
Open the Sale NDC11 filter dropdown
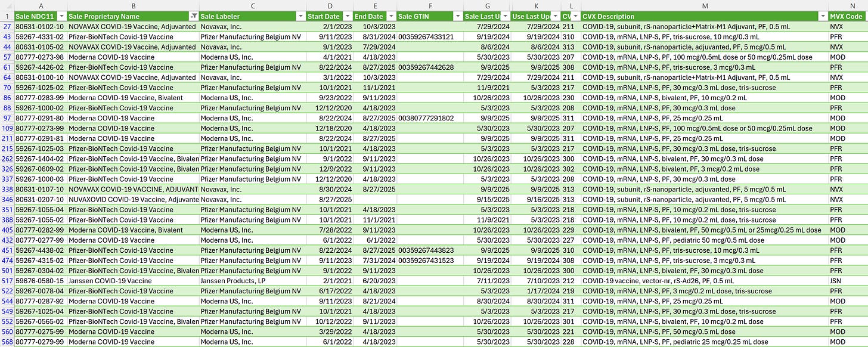61,16
